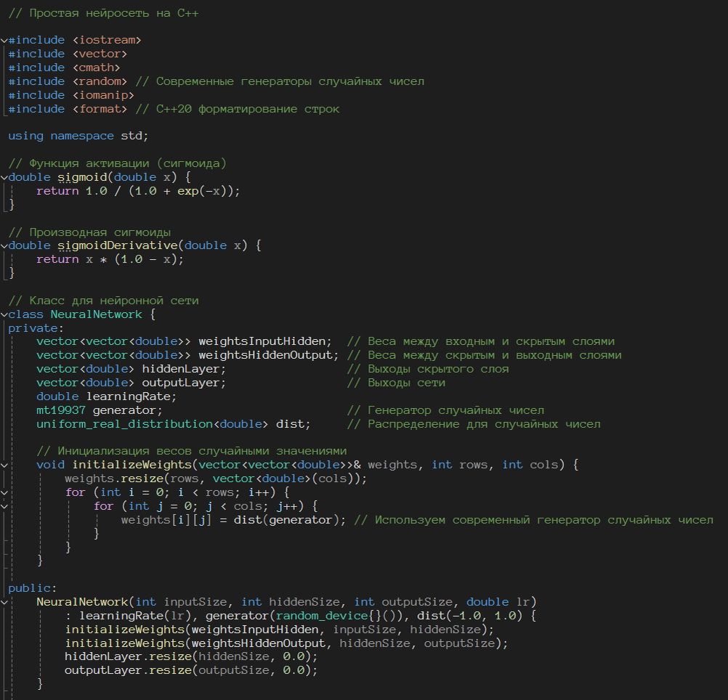Click 'sigmoid' function name in its definition
Viewport: 728px width, 700px height.
[81, 177]
